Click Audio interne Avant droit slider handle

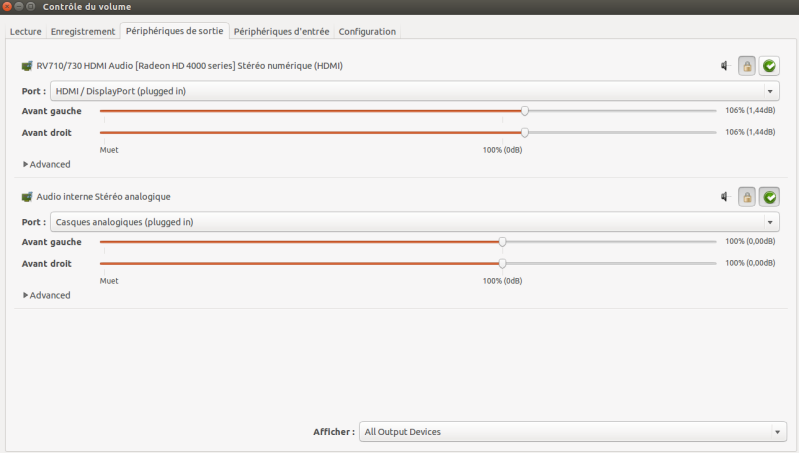click(x=502, y=263)
